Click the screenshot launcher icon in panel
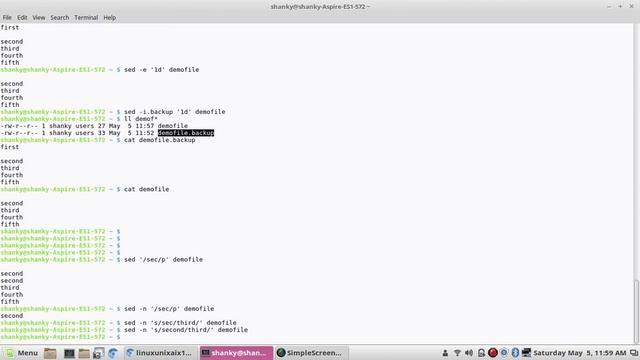This screenshot has width=640, height=360. click(98, 353)
